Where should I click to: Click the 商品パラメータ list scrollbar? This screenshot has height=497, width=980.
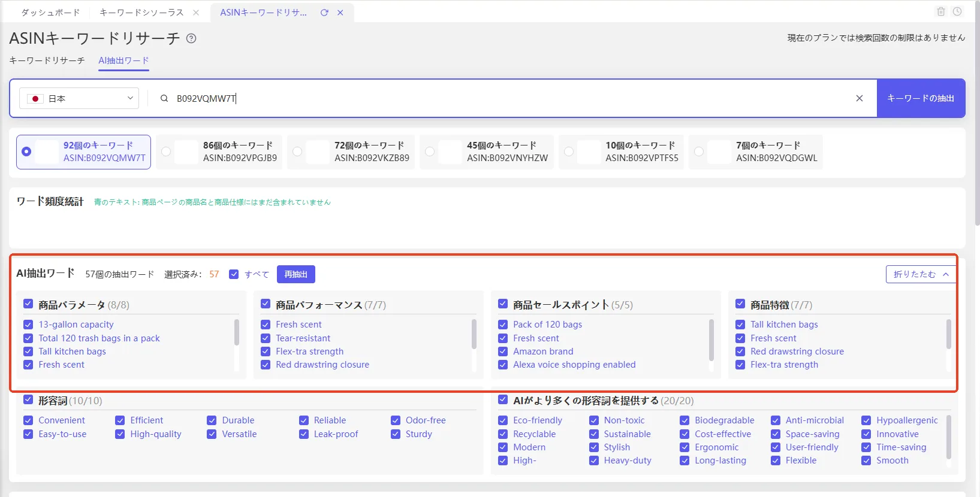tap(237, 332)
